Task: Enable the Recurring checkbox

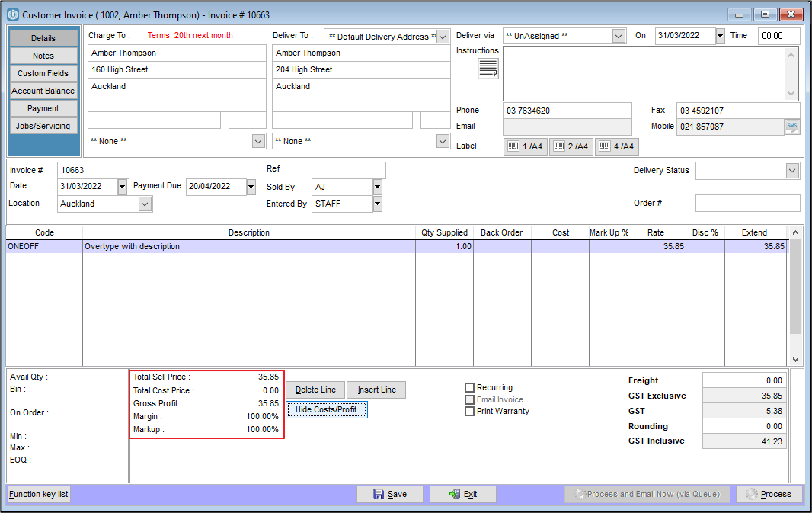Action: 470,387
